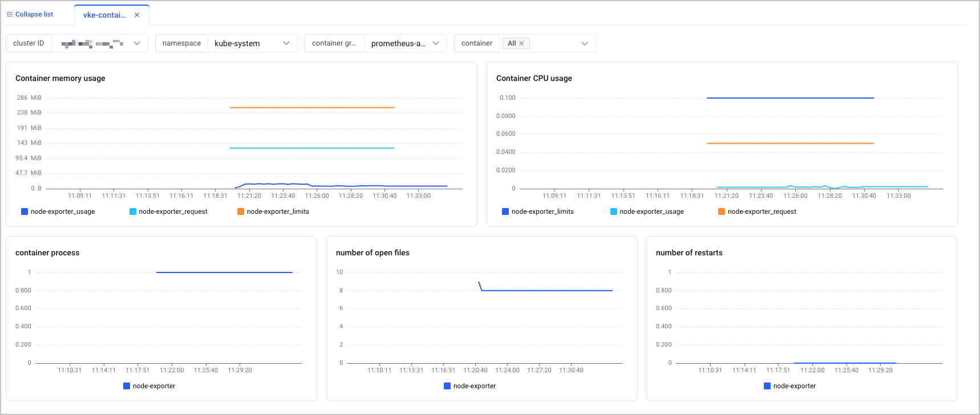This screenshot has width=980, height=415.
Task: Click the value 10 on open files axis
Action: click(339, 272)
